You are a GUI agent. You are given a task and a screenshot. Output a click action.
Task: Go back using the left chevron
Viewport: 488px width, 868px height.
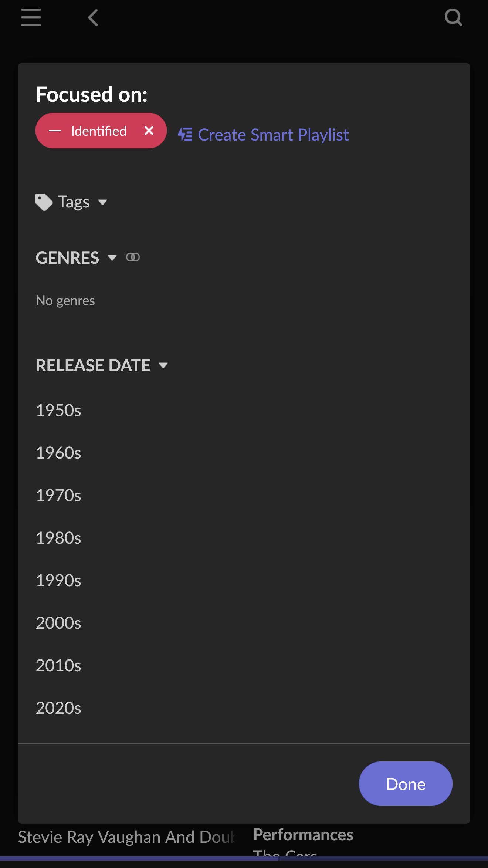93,18
